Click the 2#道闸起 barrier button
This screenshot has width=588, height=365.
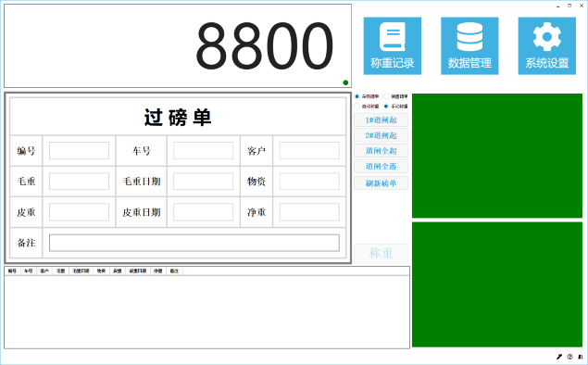point(381,135)
